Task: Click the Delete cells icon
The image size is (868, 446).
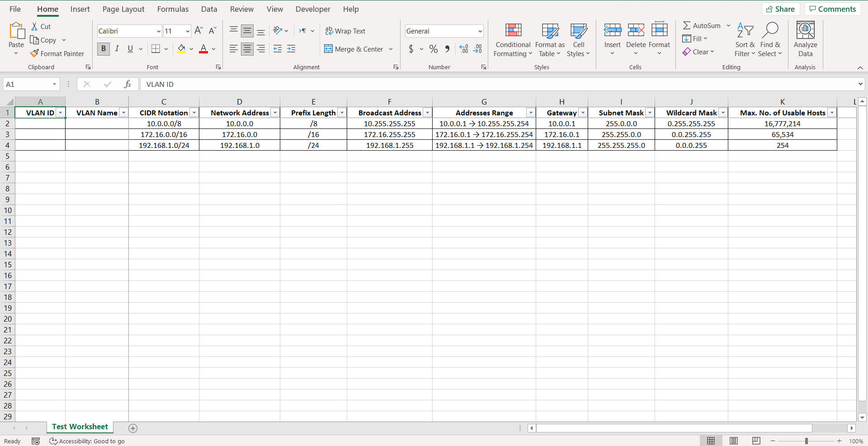Action: click(x=636, y=30)
